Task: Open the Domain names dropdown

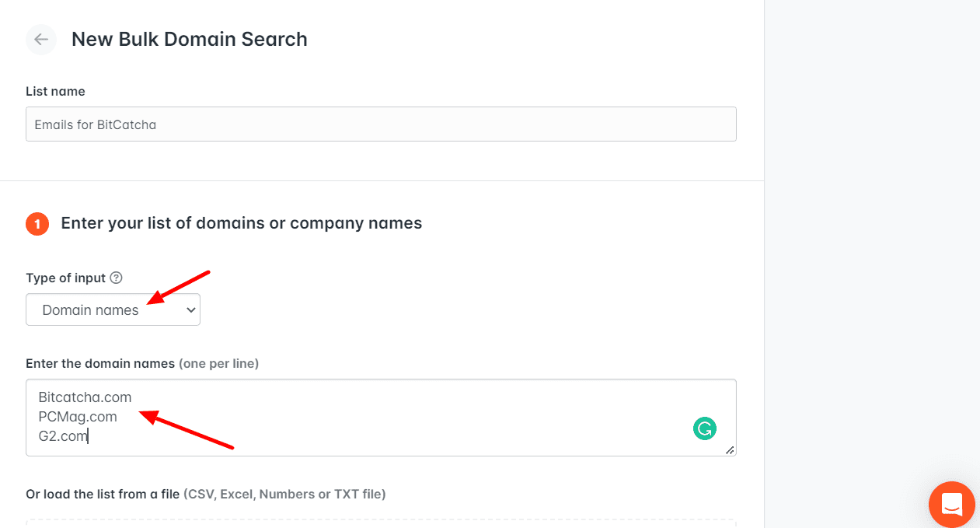Action: coord(113,309)
